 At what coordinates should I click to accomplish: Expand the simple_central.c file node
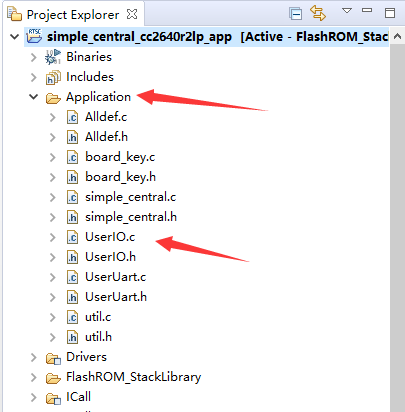(53, 197)
